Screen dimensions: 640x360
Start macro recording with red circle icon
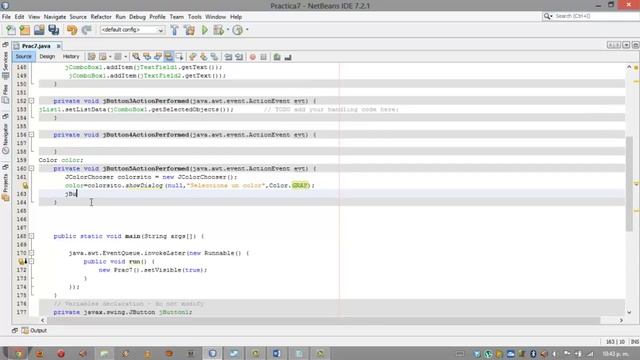pyautogui.click(x=253, y=57)
